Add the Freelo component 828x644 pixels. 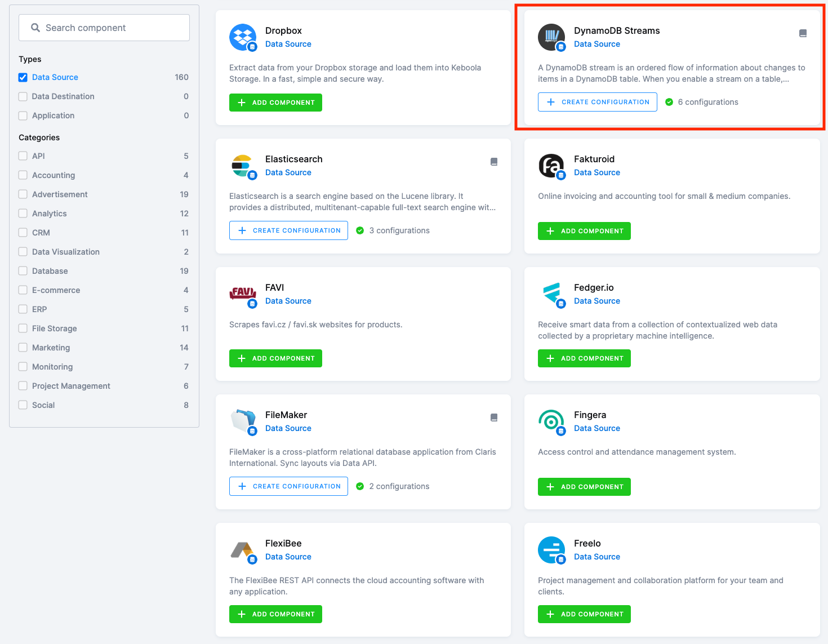pos(584,614)
